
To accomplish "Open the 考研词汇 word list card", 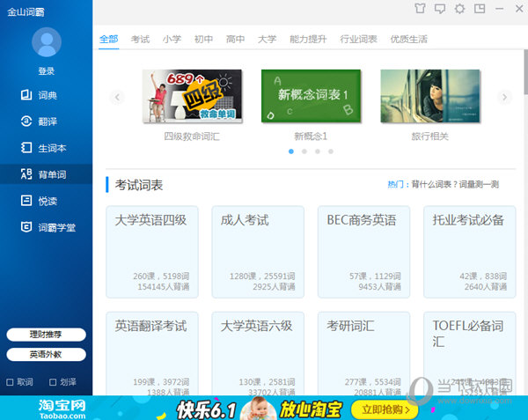I will [363, 353].
